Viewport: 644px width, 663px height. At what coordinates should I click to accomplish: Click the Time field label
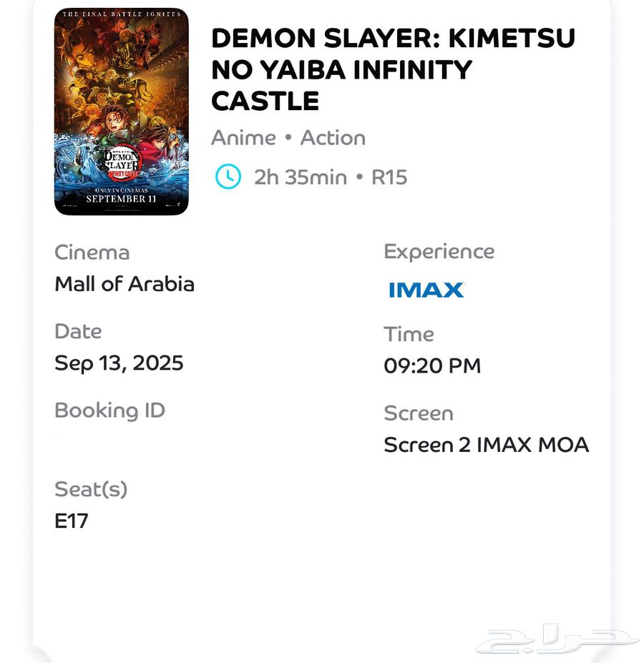[409, 334]
